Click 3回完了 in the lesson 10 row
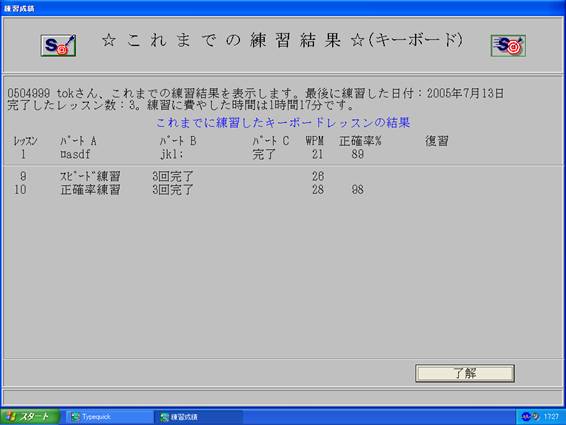This screenshot has width=566, height=425. tap(173, 190)
